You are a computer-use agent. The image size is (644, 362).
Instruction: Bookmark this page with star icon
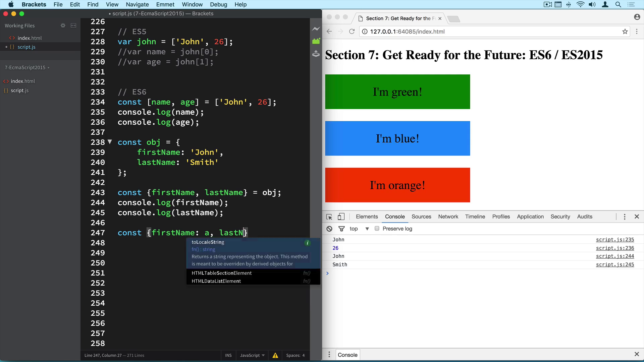[x=625, y=32]
